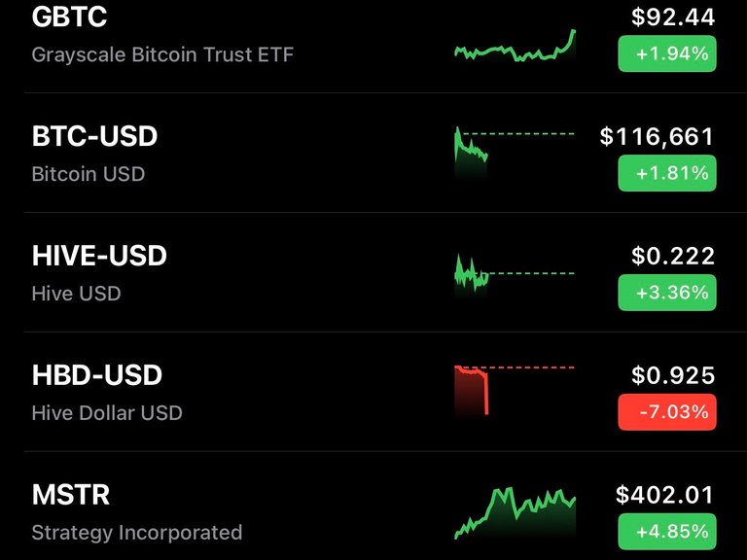Select the GBTC ticker symbol
The image size is (747, 560).
[70, 17]
